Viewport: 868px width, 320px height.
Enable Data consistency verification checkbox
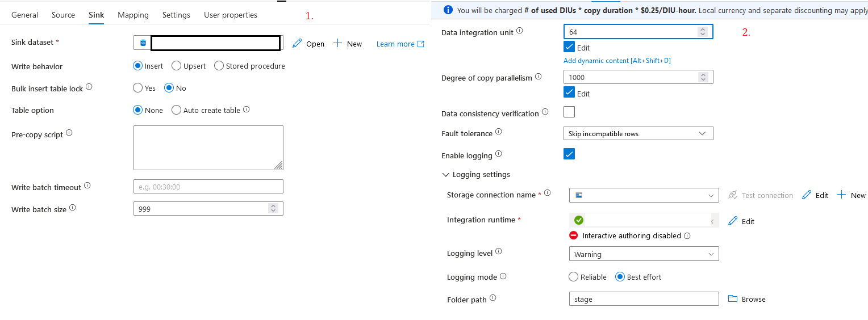(569, 112)
